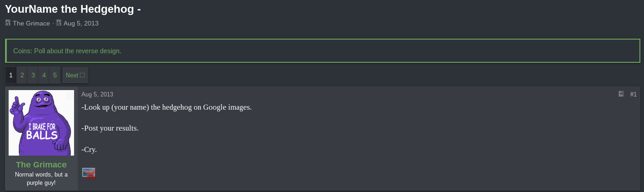Go to page 2 of the thread
Viewport: 644px width, 192px height.
pyautogui.click(x=22, y=75)
